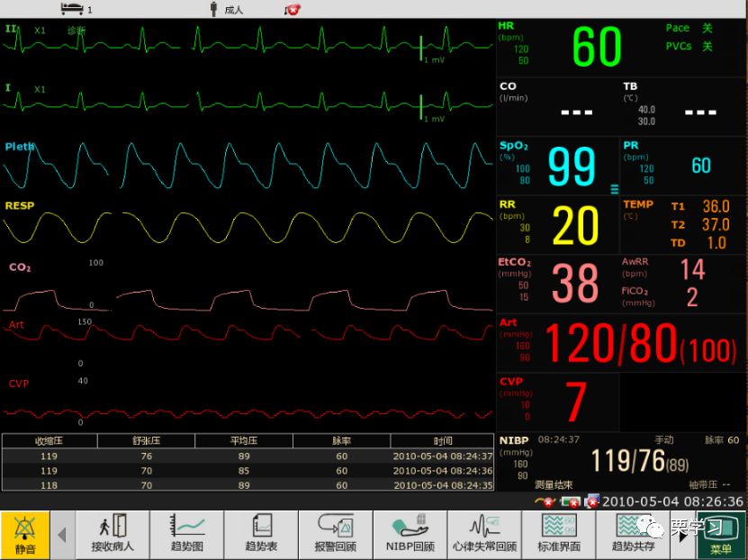Screen dimensions: 748x560
Task: Click the yellow 静音 alarm silence button
Action: pos(25,535)
